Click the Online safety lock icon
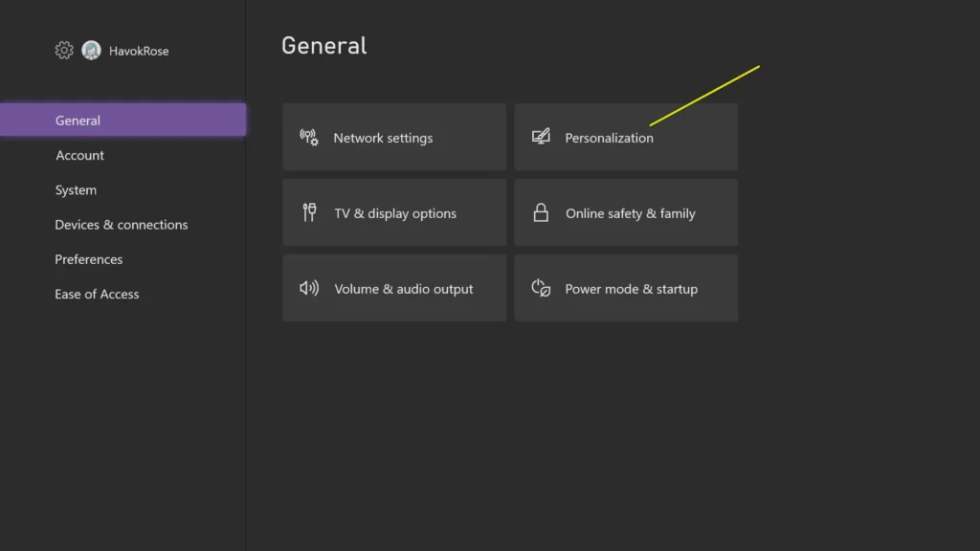 (x=541, y=212)
